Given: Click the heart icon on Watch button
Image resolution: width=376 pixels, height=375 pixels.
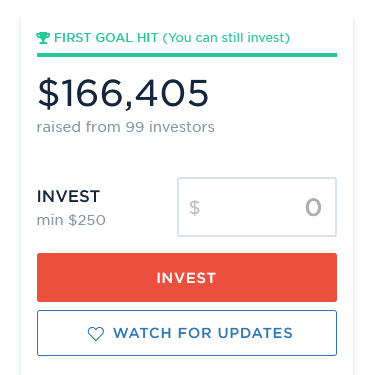Looking at the screenshot, I should coord(96,334).
